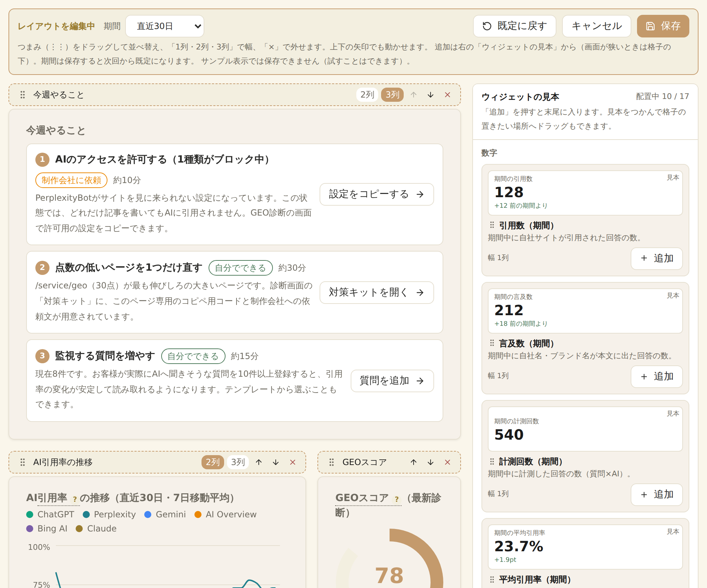Click the 212 期間の言及数 preview card
Screen dimensions: 707x588
click(585, 311)
